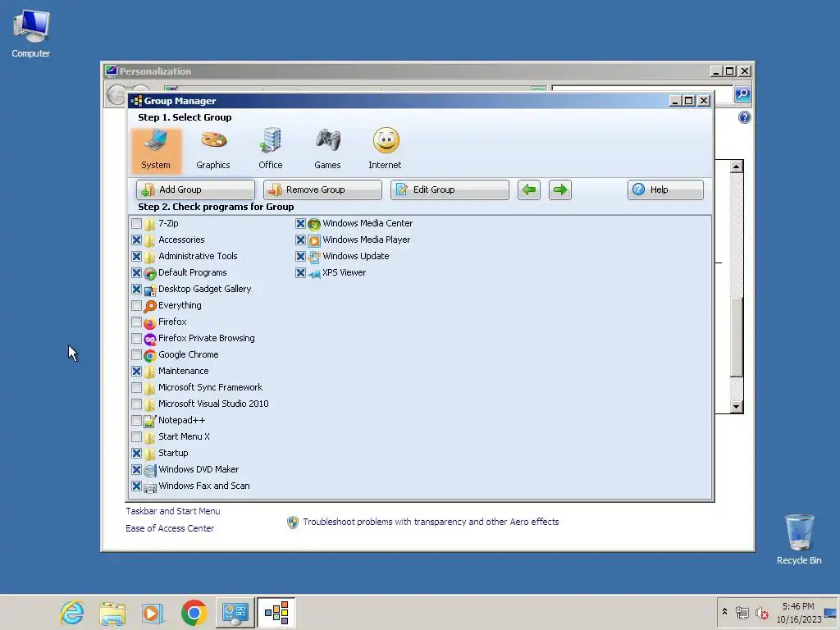This screenshot has height=630, width=840.
Task: Check the 7-Zip checkbox
Action: pos(137,223)
